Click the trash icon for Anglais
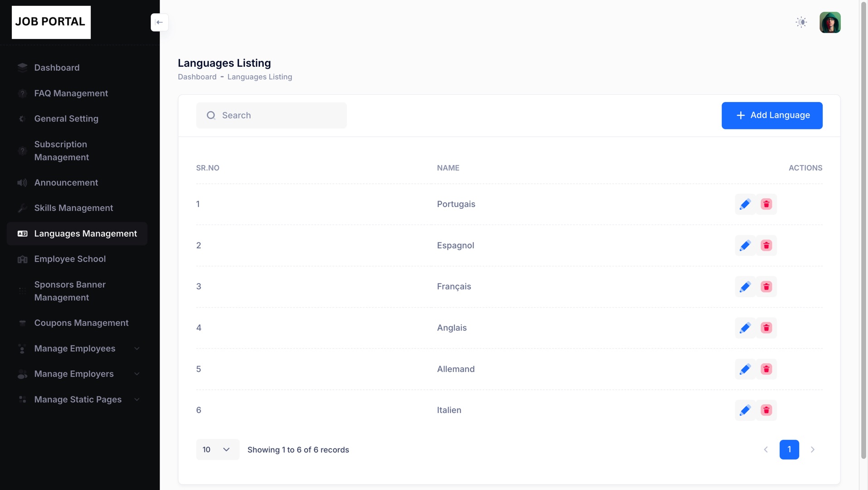The width and height of the screenshot is (868, 490). [x=766, y=328]
